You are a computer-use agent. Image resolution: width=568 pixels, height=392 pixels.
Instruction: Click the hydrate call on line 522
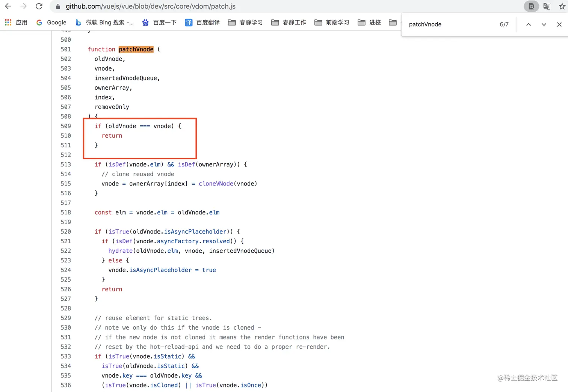[121, 251]
